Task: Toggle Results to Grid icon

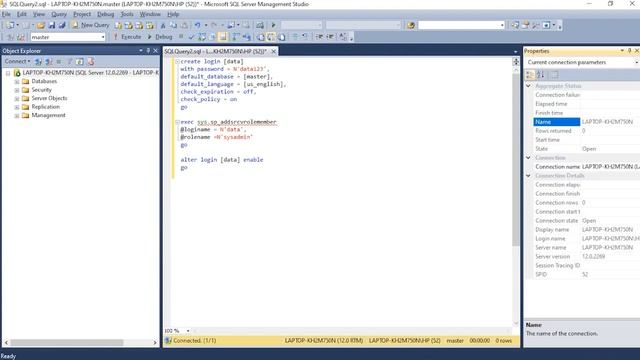Action: click(271, 37)
